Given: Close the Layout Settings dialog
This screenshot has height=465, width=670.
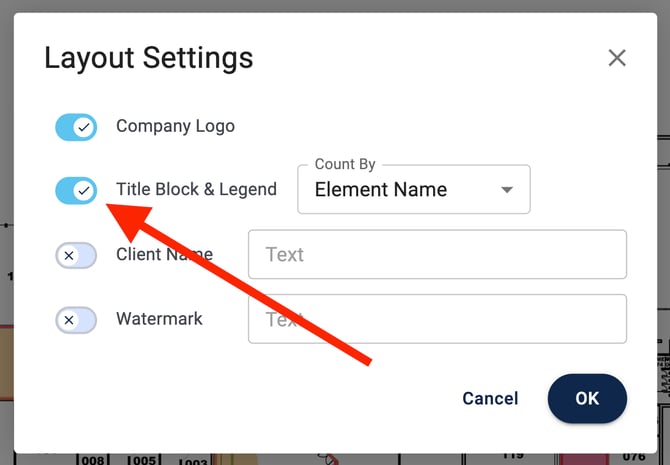Looking at the screenshot, I should pyautogui.click(x=617, y=58).
